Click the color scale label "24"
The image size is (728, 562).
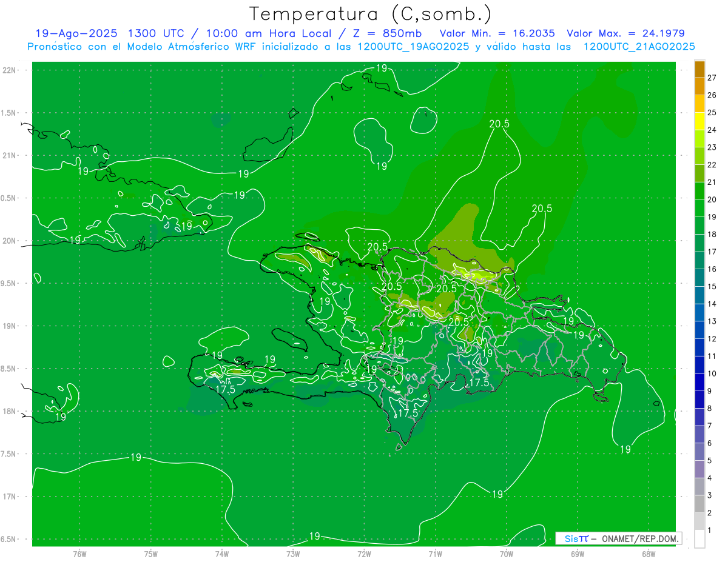(712, 130)
